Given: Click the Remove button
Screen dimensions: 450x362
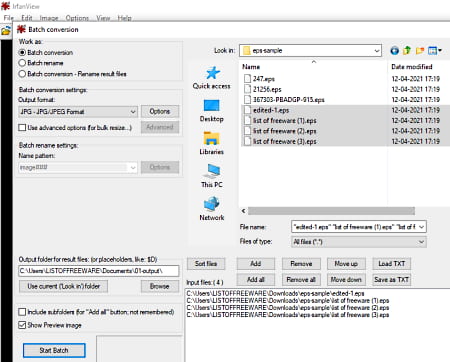Looking at the screenshot, I should tap(301, 264).
